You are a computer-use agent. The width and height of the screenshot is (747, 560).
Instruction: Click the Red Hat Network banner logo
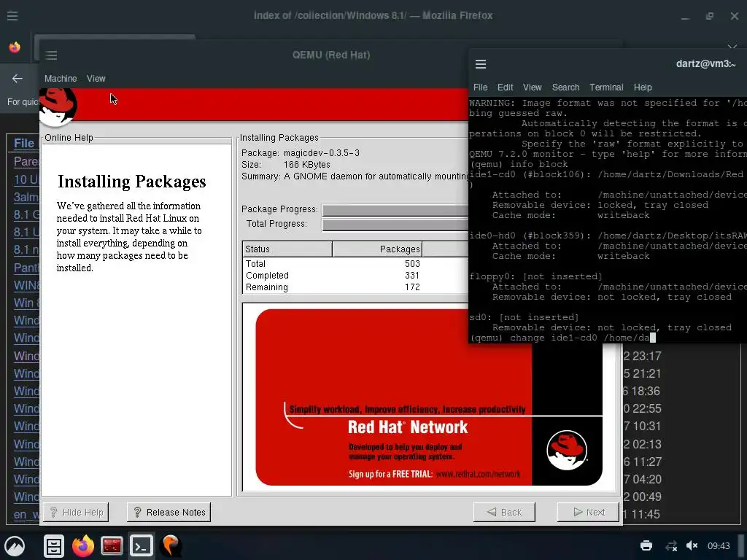(566, 451)
